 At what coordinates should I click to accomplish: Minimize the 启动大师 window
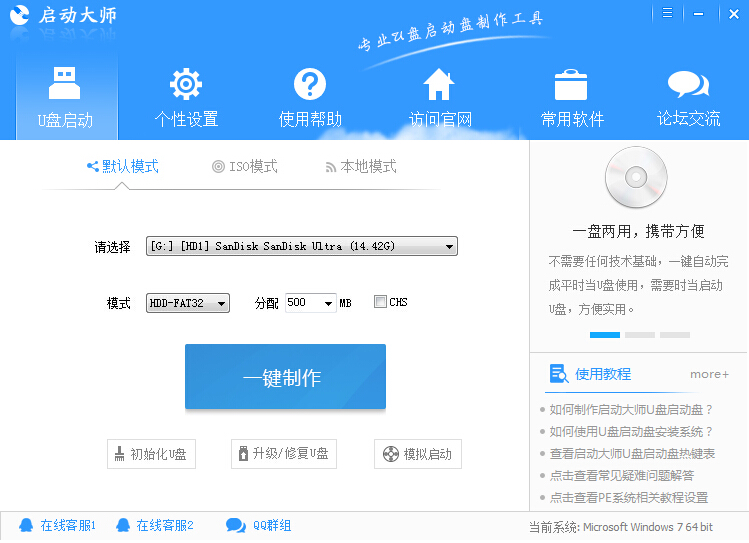[x=698, y=14]
